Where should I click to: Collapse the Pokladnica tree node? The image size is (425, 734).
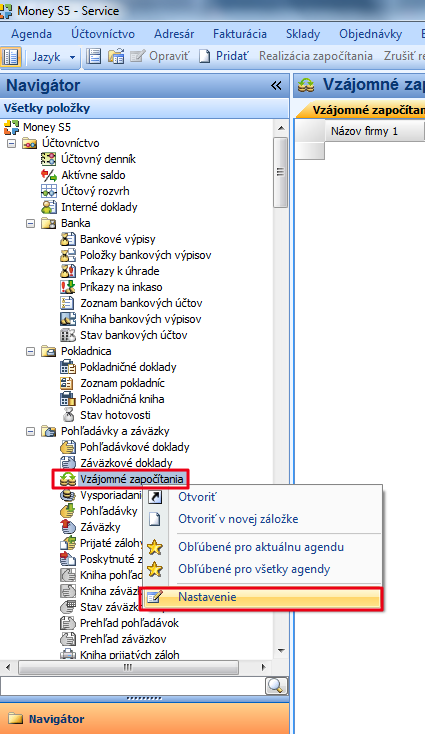[30, 351]
